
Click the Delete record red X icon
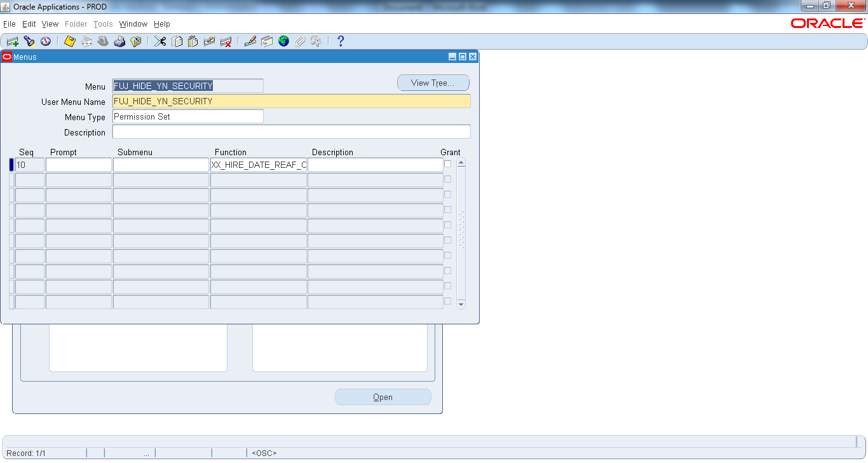pyautogui.click(x=226, y=41)
